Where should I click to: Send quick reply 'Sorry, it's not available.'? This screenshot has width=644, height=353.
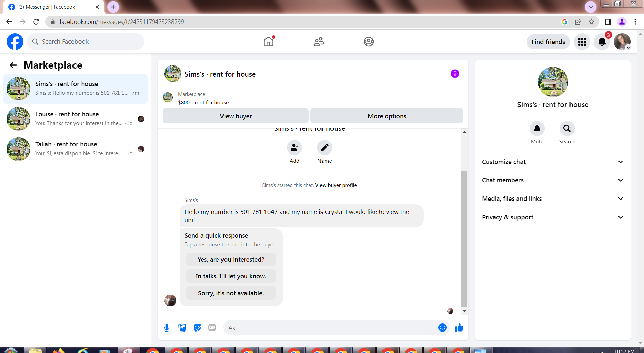pyautogui.click(x=231, y=293)
